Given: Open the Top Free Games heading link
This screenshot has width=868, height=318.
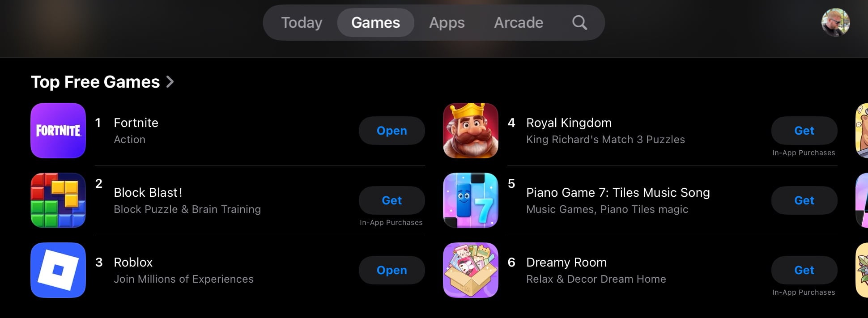Looking at the screenshot, I should point(95,82).
